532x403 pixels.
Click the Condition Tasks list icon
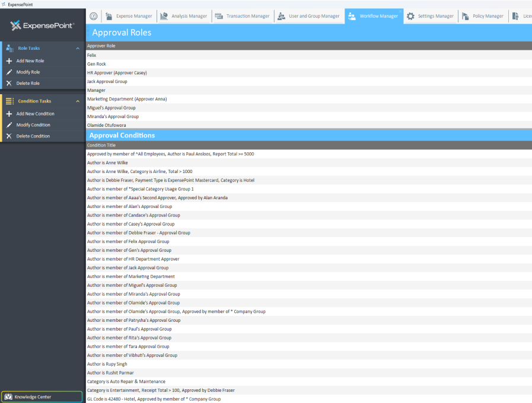click(x=8, y=101)
